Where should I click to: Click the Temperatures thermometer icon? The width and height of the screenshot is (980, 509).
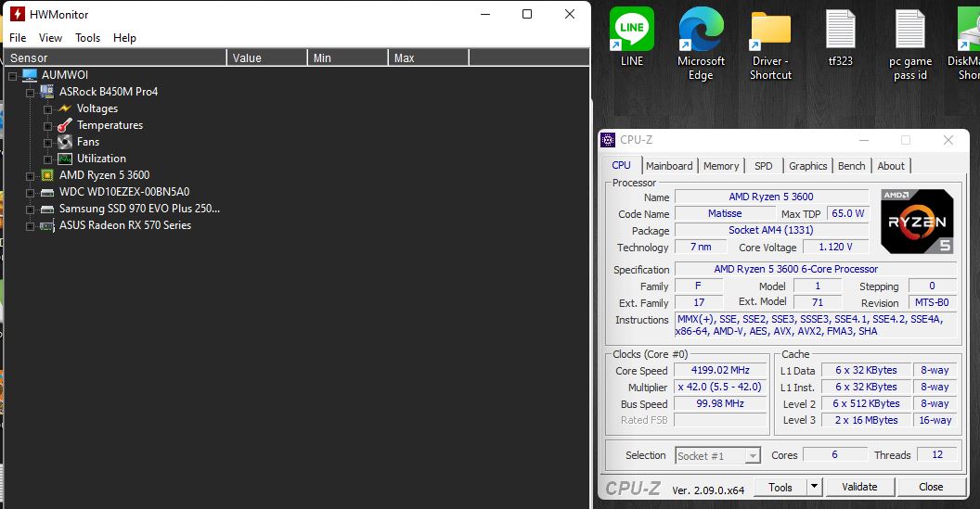(x=65, y=125)
